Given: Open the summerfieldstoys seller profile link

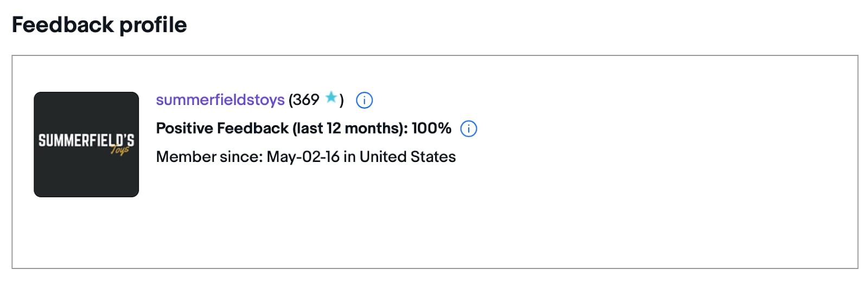Looking at the screenshot, I should click(x=220, y=100).
